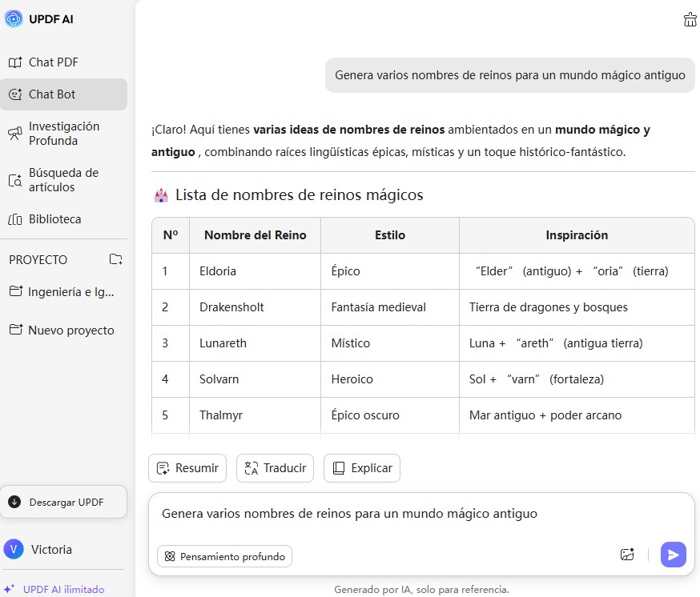The height and width of the screenshot is (597, 700).
Task: Click the UPDF AI ilimitado link
Action: (63, 590)
